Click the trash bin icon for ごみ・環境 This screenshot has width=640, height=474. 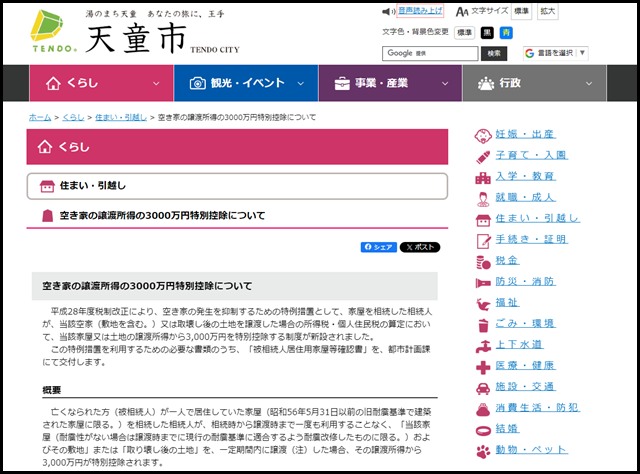[x=483, y=325]
